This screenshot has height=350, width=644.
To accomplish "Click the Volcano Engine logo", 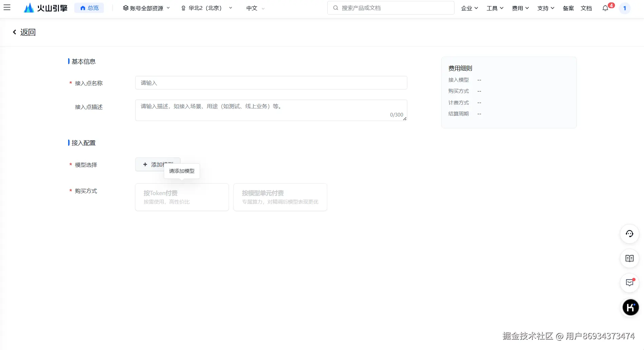I will pyautogui.click(x=45, y=8).
